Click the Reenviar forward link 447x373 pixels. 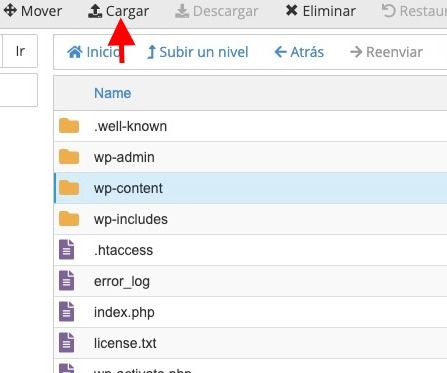pyautogui.click(x=386, y=52)
